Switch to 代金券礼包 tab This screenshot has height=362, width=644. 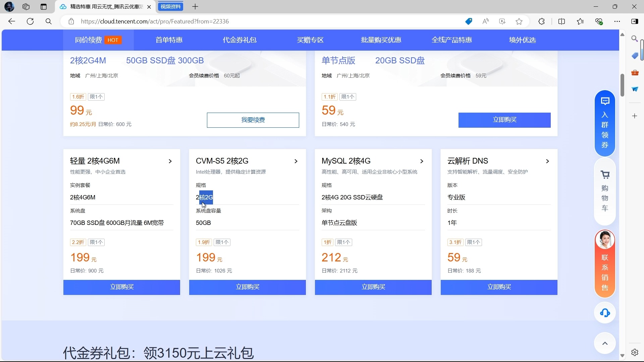pos(239,40)
